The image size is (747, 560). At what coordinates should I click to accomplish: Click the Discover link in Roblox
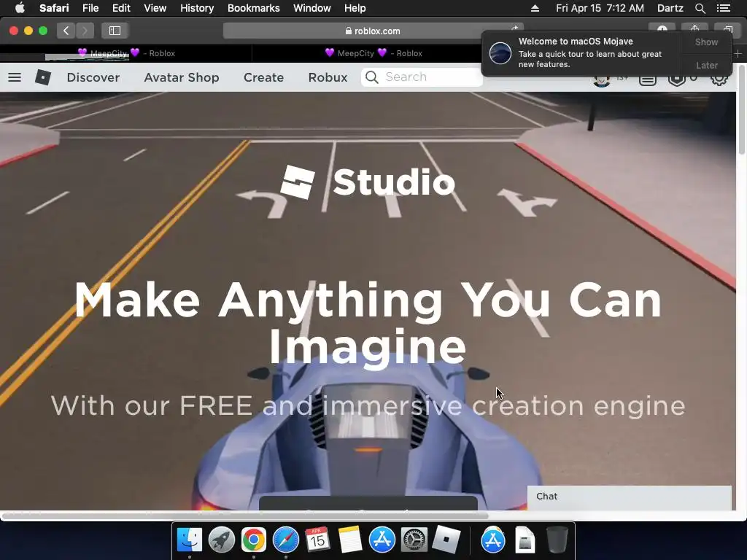[x=93, y=77]
